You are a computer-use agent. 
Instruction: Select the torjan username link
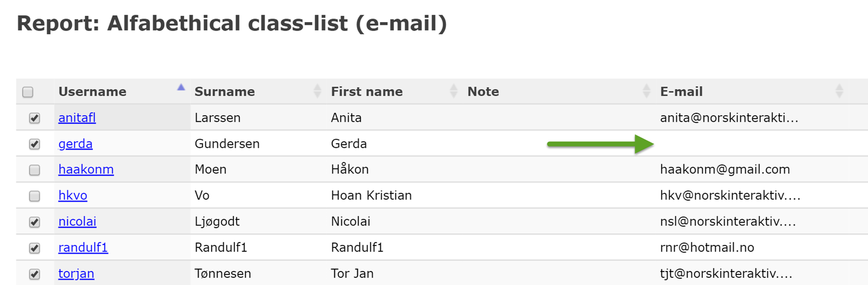click(x=76, y=273)
